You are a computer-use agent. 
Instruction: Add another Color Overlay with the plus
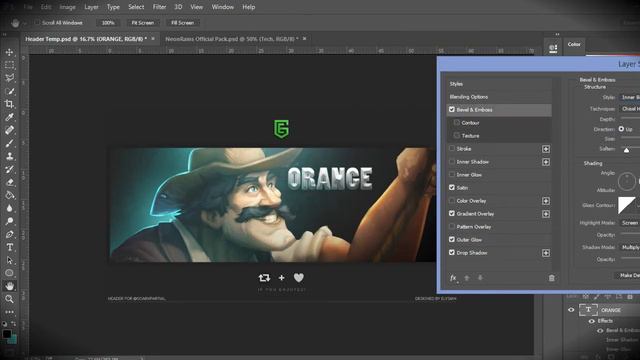tap(546, 201)
